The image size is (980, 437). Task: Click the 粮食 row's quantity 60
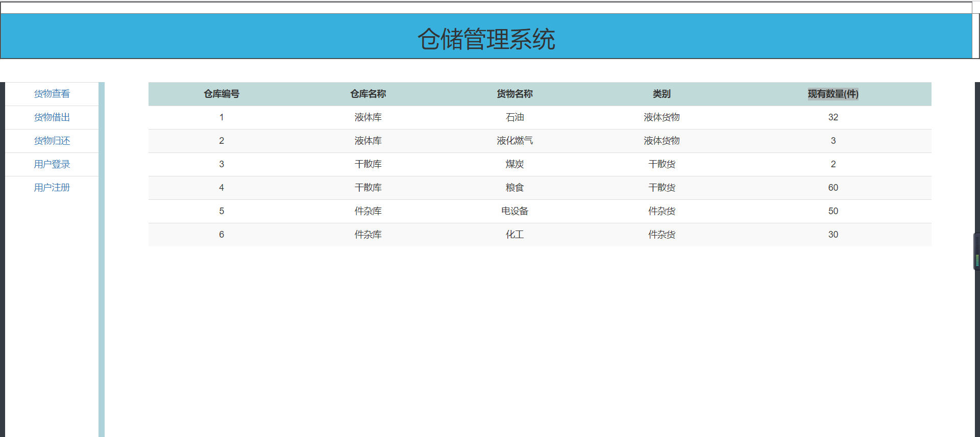click(x=832, y=188)
